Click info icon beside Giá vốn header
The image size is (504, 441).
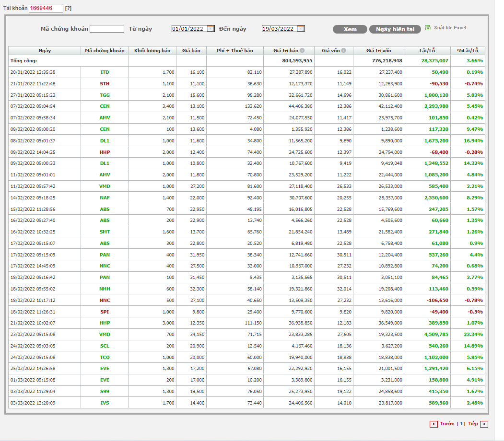coord(344,50)
